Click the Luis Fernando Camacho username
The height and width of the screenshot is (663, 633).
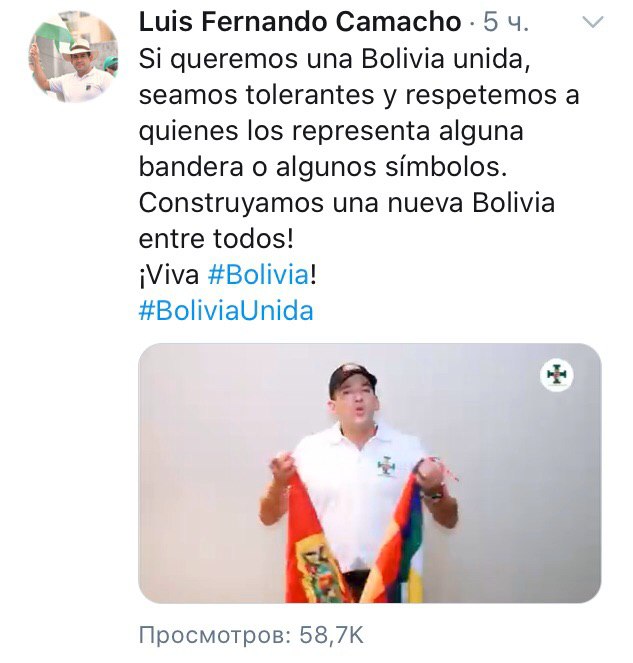(300, 22)
